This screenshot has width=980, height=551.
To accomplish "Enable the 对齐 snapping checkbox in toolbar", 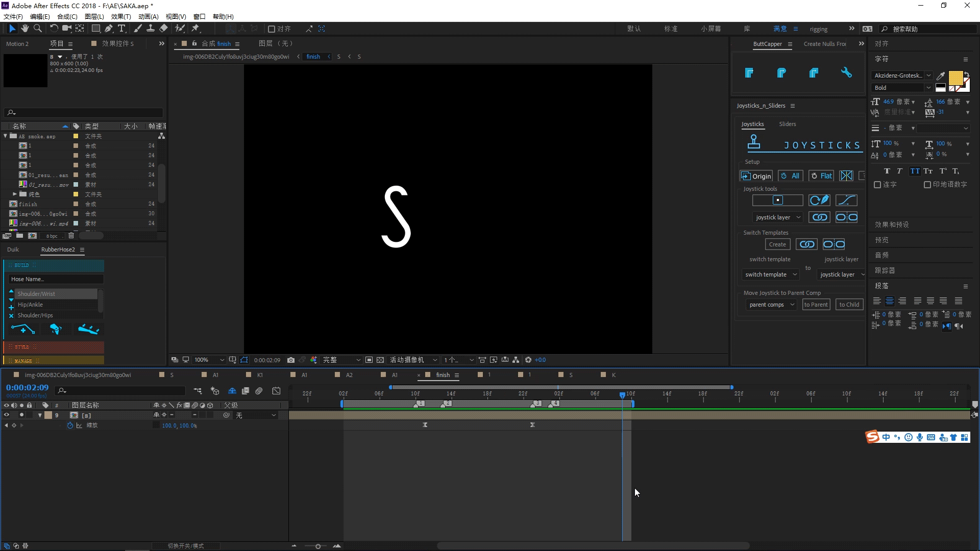I will [x=272, y=29].
